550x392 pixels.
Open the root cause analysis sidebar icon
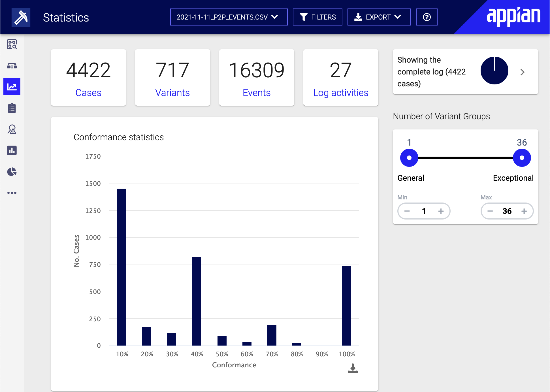pos(12,129)
